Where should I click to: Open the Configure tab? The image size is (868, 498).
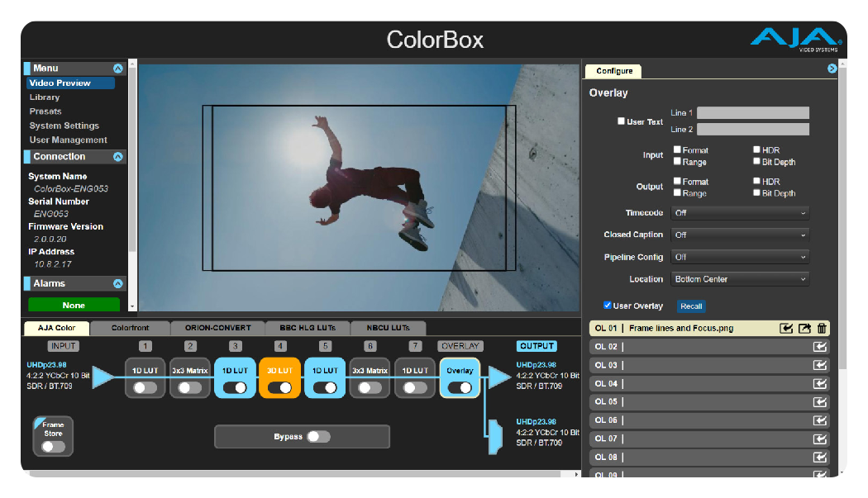(x=614, y=71)
